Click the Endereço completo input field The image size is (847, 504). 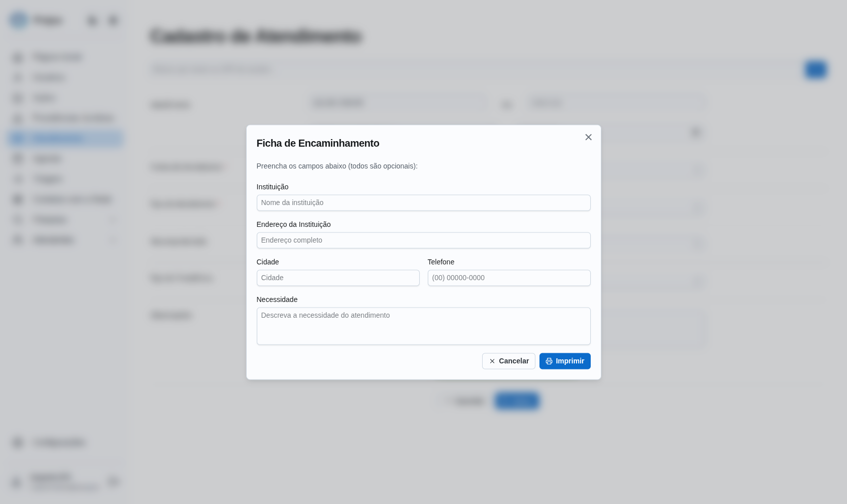423,241
